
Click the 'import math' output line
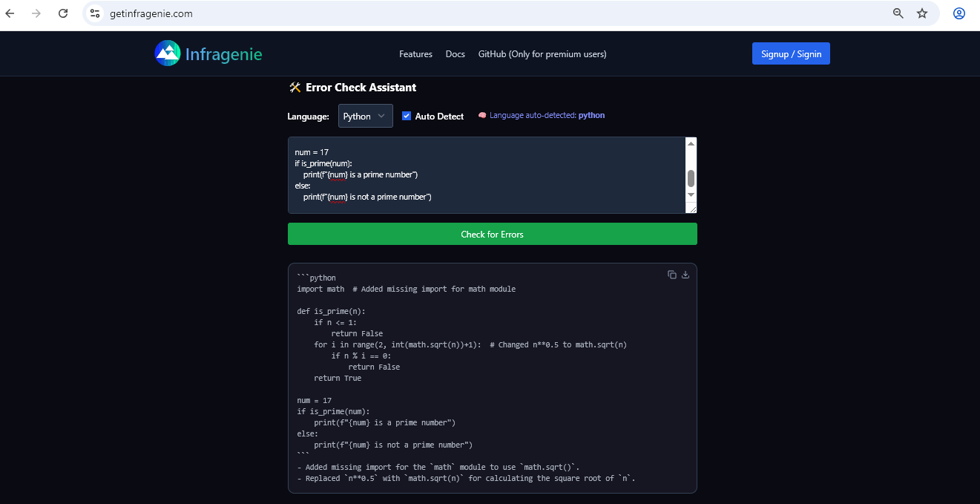[x=407, y=289]
